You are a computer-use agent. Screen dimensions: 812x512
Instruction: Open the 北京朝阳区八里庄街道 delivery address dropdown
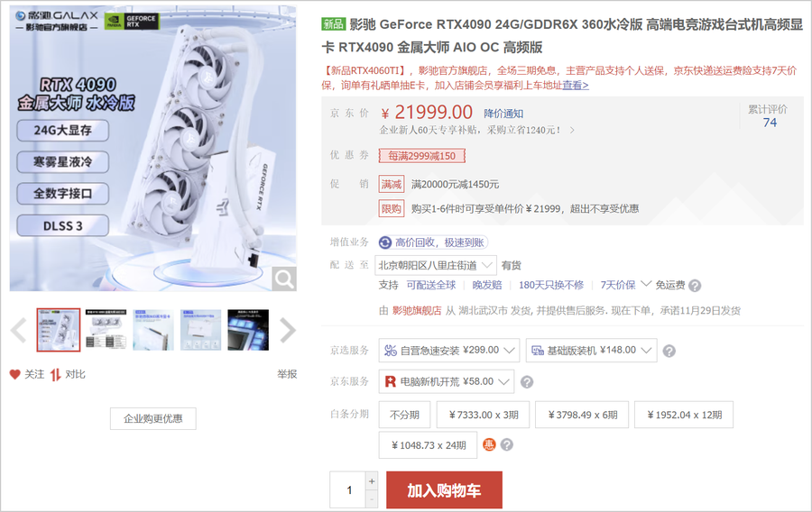[436, 265]
